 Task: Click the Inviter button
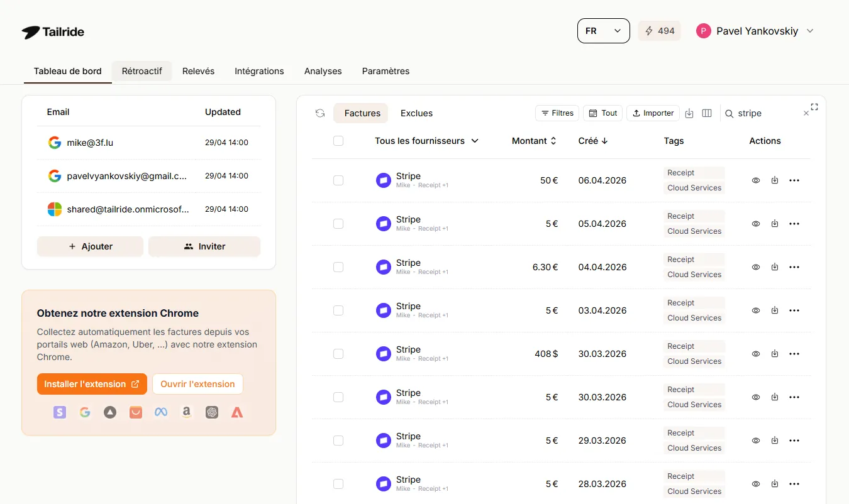point(204,246)
